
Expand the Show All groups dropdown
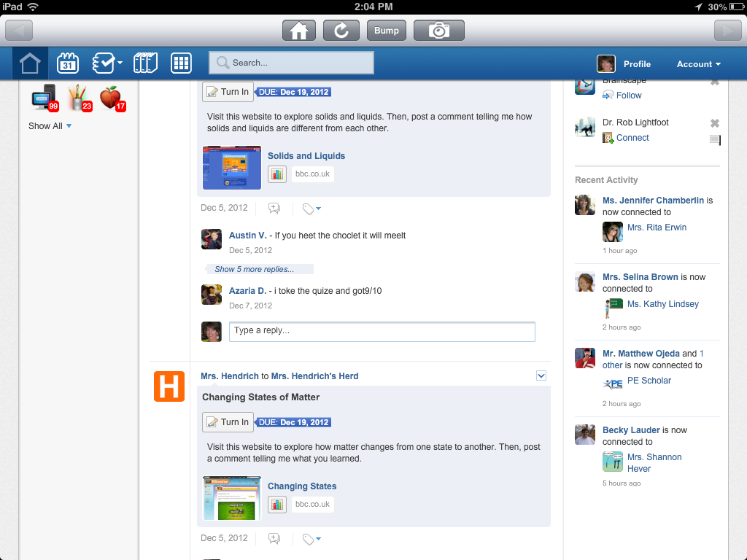click(x=50, y=126)
